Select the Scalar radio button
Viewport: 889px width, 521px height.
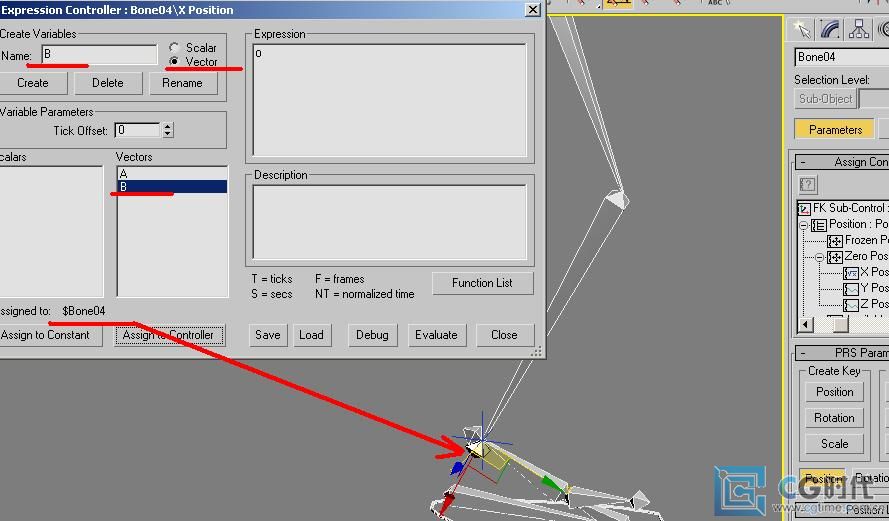point(175,48)
